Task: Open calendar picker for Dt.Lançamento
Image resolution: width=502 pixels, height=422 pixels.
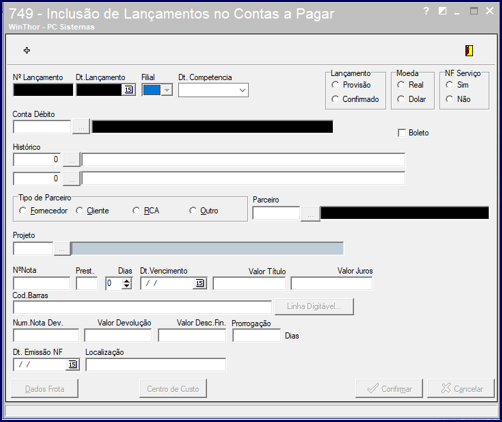Action: [129, 90]
